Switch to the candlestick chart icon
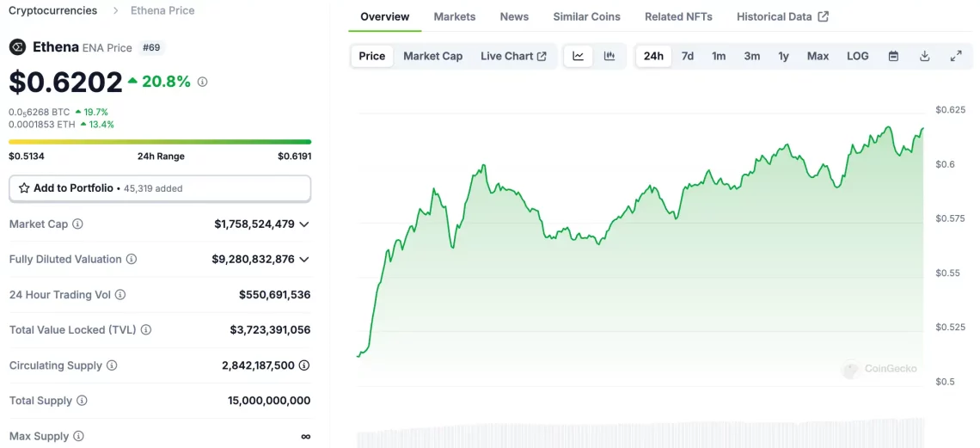The height and width of the screenshot is (448, 980). pos(609,56)
